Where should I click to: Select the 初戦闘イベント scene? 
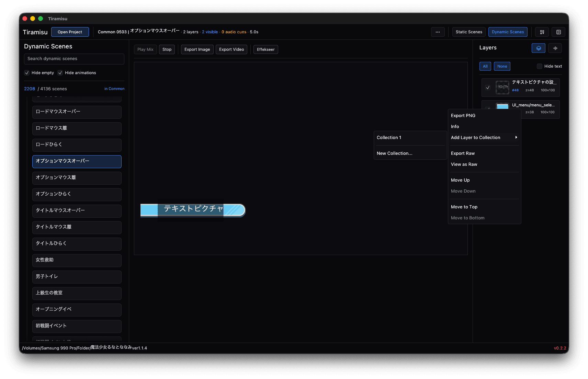tap(77, 326)
